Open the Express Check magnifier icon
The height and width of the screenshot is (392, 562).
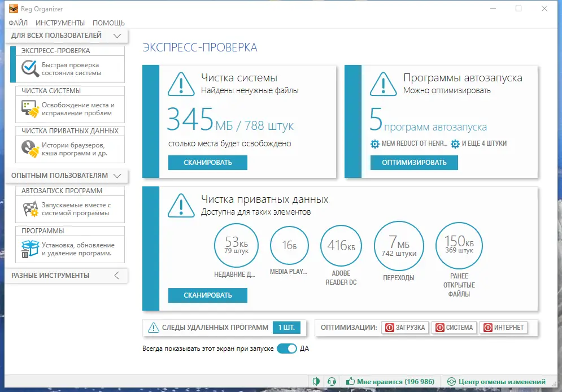point(30,68)
